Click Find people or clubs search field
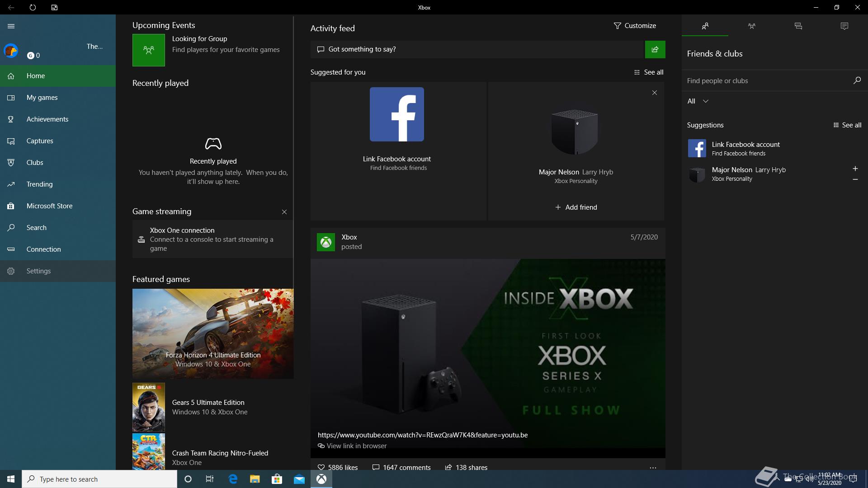Screen dimensions: 868x488 click(766, 81)
